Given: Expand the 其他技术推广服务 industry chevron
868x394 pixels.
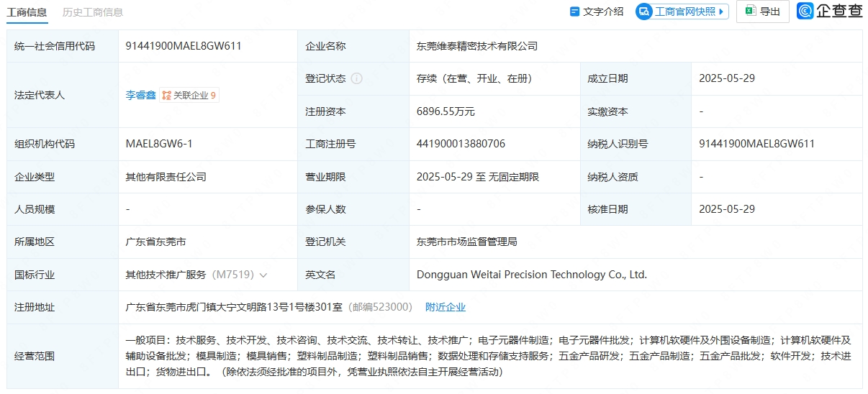Looking at the screenshot, I should click(x=263, y=275).
